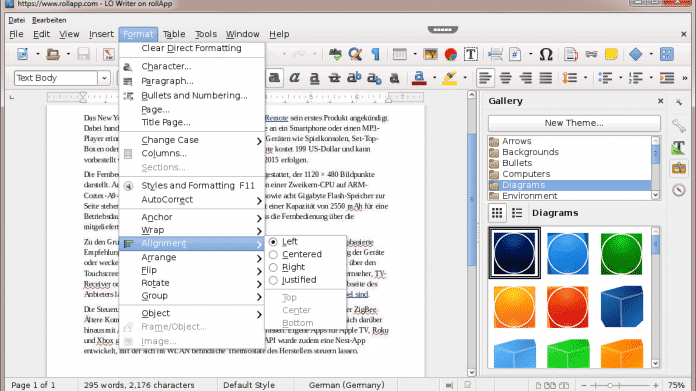Viewport: 696px width, 391px height.
Task: Open the Tools menu
Action: click(x=206, y=34)
